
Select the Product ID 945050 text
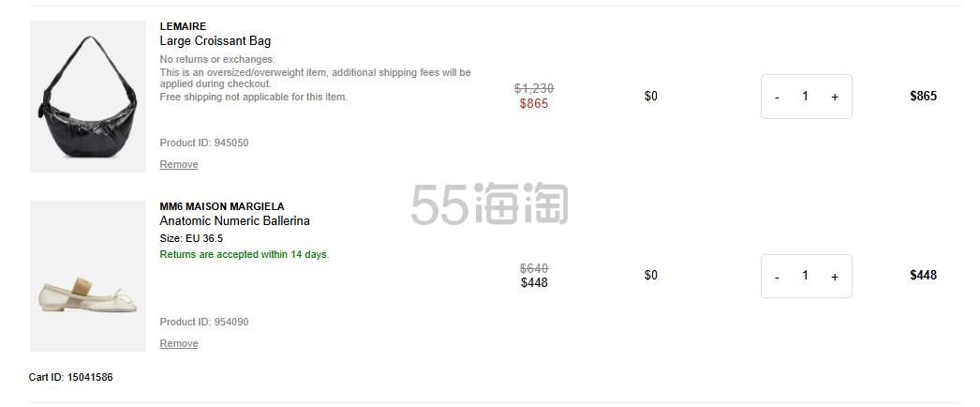tap(203, 143)
